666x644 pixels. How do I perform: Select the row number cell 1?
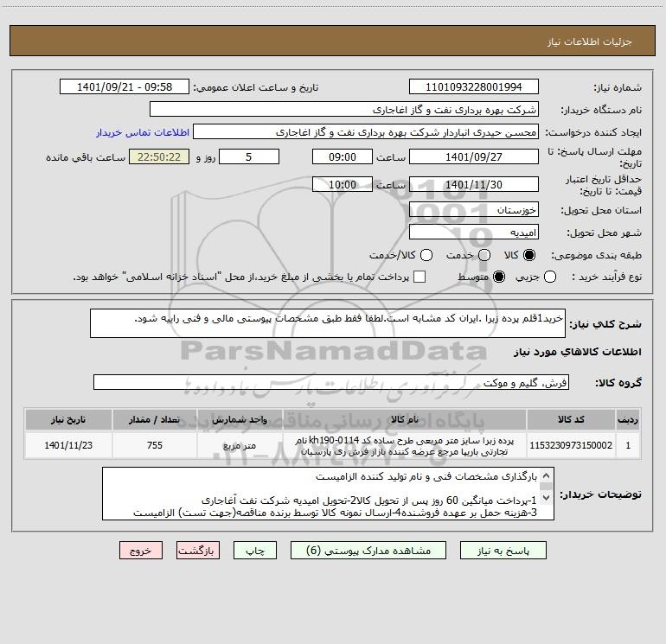pyautogui.click(x=628, y=445)
